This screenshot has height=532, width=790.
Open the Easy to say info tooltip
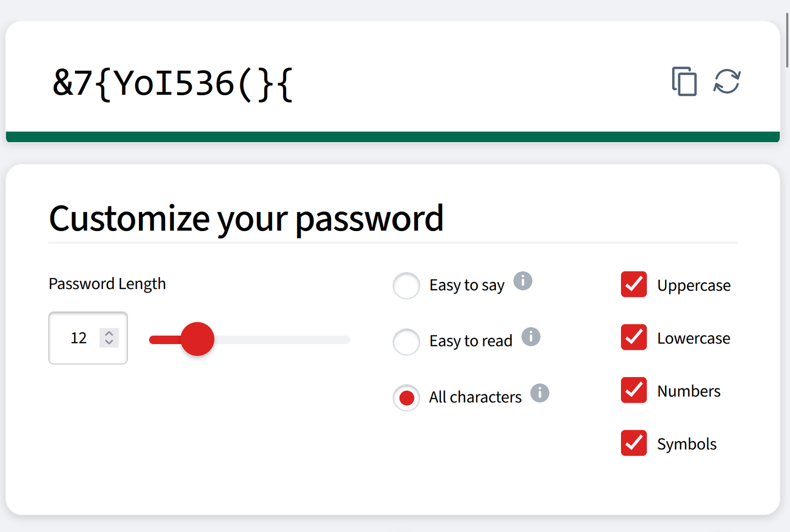click(x=524, y=281)
